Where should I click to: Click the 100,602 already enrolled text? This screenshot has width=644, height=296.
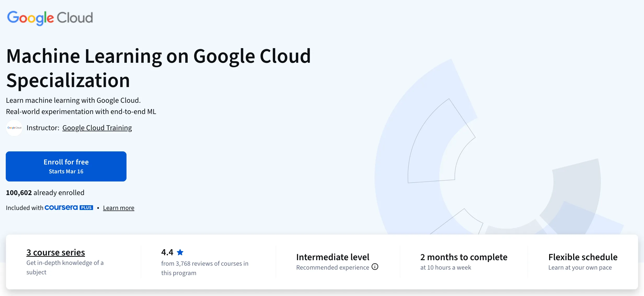(45, 192)
